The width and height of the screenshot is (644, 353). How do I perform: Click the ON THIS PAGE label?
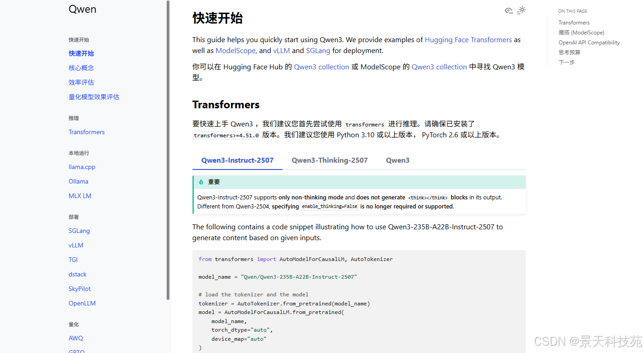572,11
